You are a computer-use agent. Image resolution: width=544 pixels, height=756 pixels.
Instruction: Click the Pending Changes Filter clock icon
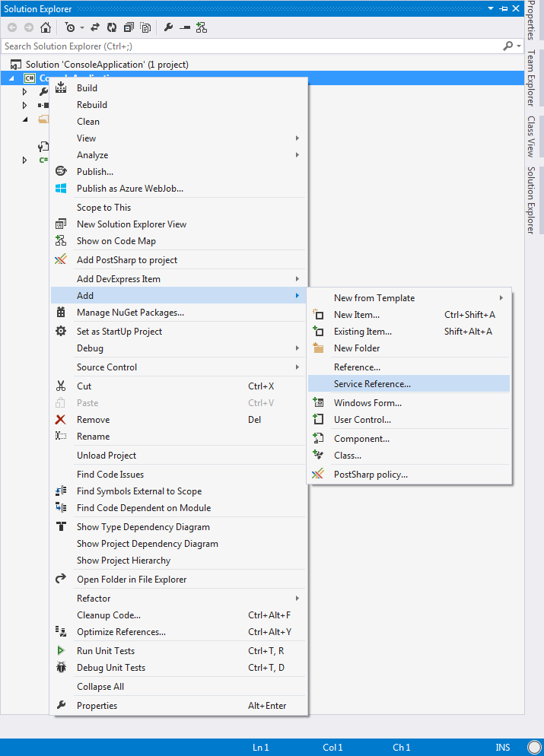click(x=70, y=27)
